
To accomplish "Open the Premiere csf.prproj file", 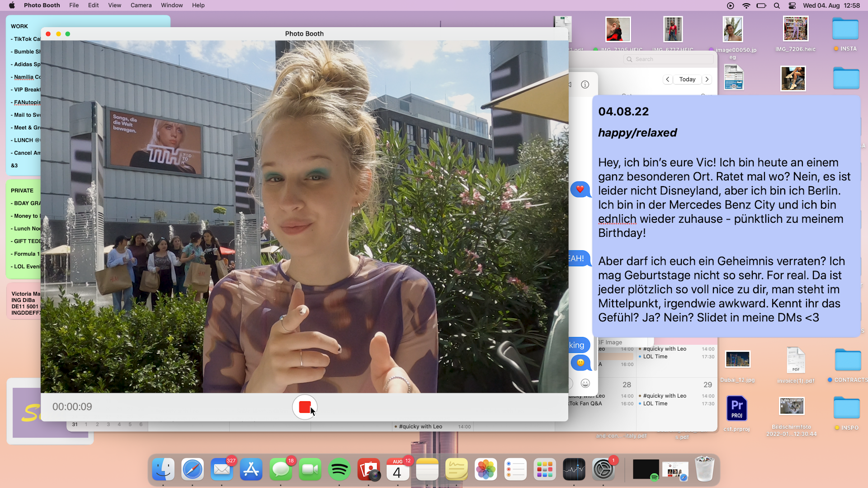I will (x=736, y=408).
